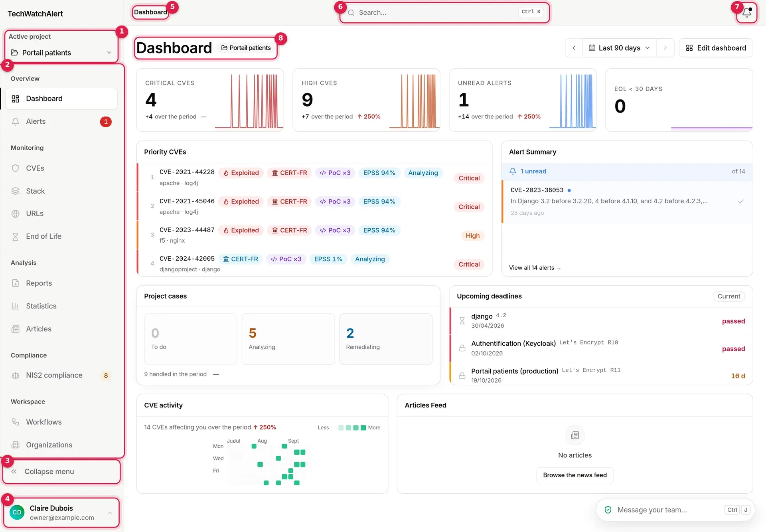Viewport: 766px width, 532px height.
Task: Open NIS2 compliance page
Action: (61, 375)
